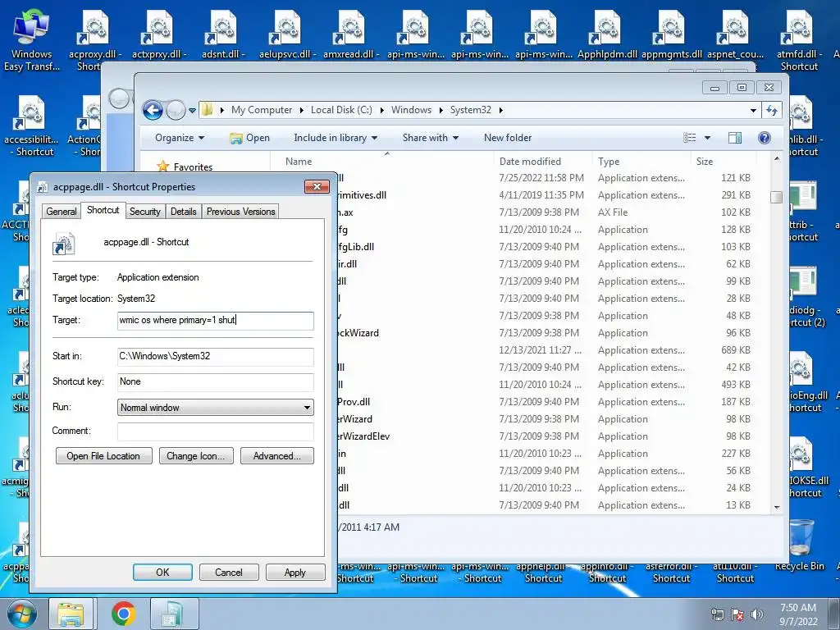Sort by Name column header
Image resolution: width=840 pixels, height=630 pixels.
pos(384,162)
